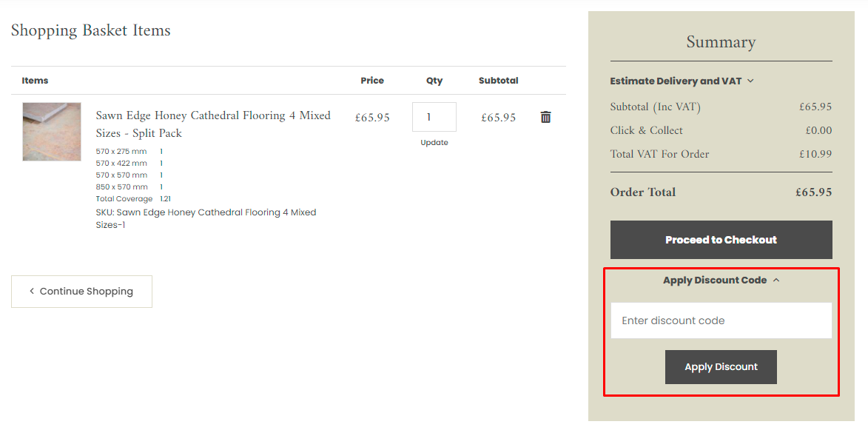This screenshot has width=868, height=430.
Task: Proceed to Checkout
Action: coord(721,240)
